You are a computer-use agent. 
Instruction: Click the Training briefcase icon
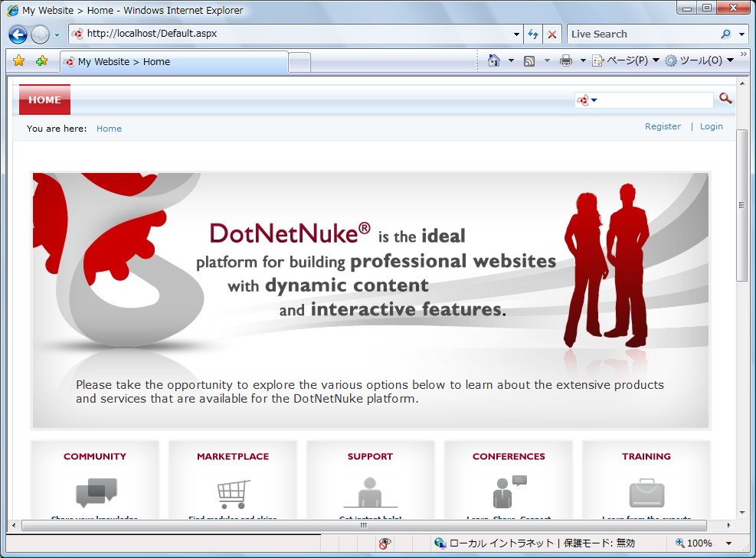(646, 493)
